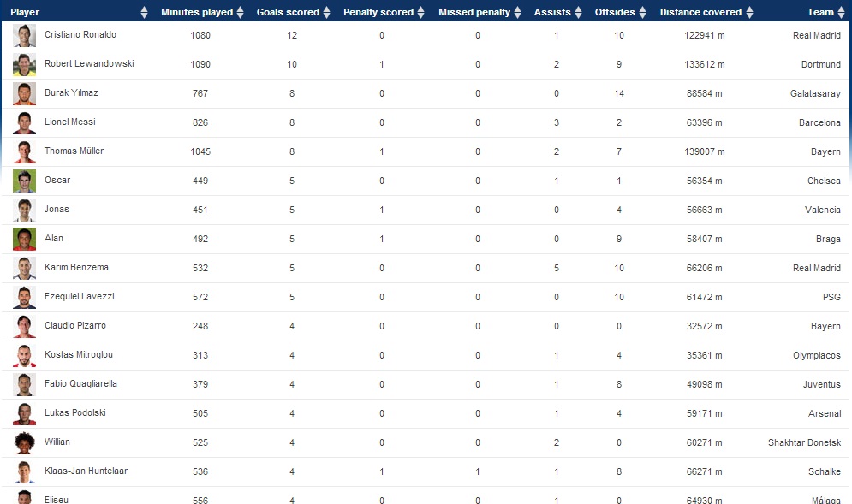Click Jonas's player photo

(25, 210)
